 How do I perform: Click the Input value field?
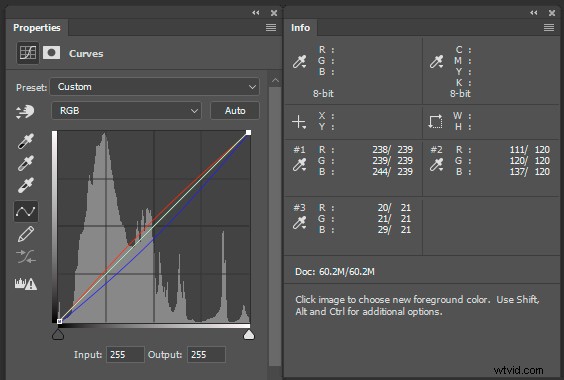125,354
